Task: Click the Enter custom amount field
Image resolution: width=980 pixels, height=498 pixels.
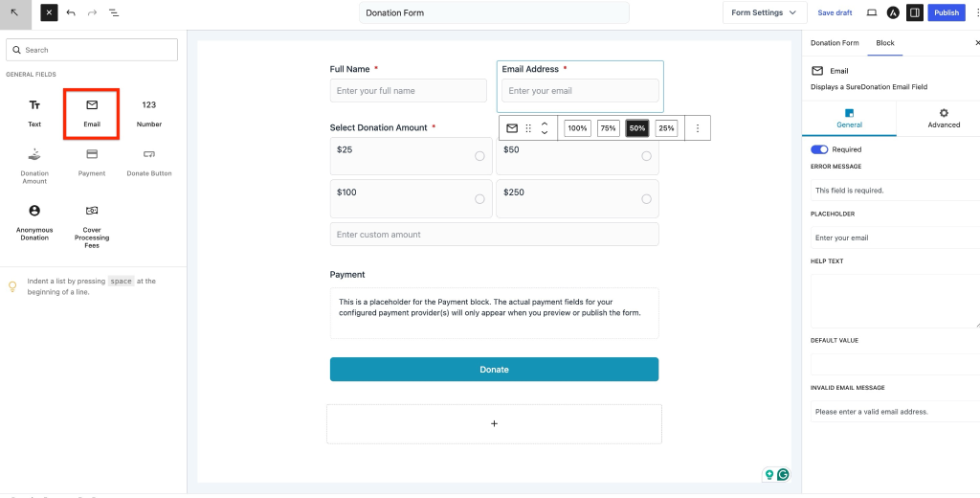Action: point(494,234)
